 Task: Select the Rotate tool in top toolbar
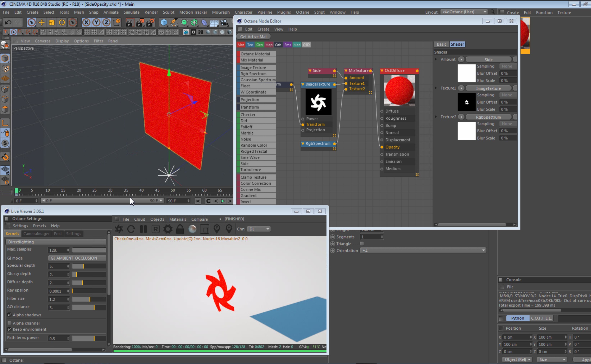pyautogui.click(x=62, y=22)
